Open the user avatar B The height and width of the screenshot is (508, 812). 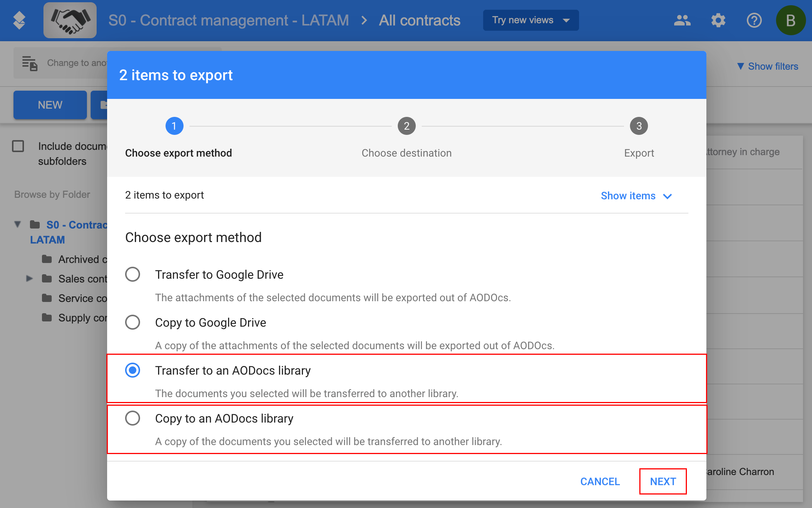[x=790, y=20]
